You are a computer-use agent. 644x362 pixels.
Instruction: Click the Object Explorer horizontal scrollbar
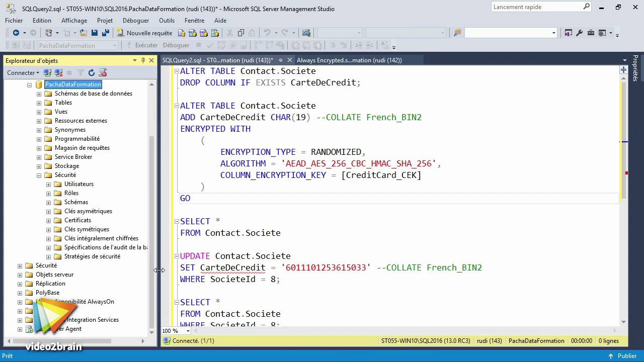(x=62, y=341)
